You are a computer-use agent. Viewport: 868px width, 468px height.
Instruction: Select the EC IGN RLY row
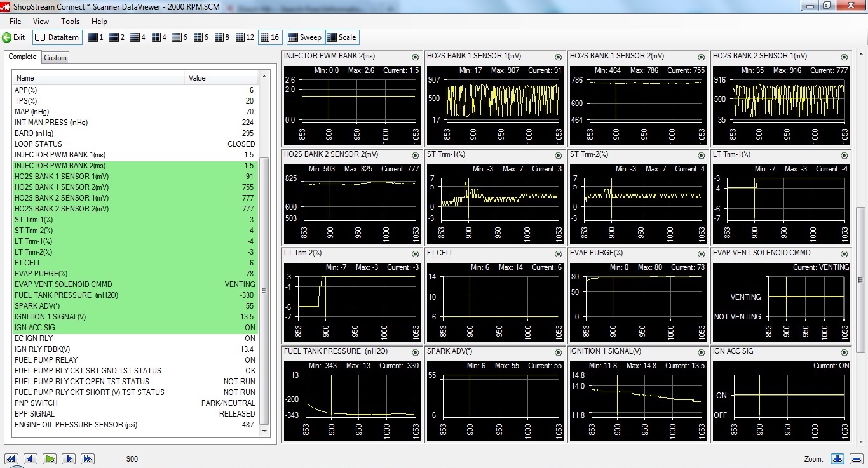pyautogui.click(x=135, y=338)
